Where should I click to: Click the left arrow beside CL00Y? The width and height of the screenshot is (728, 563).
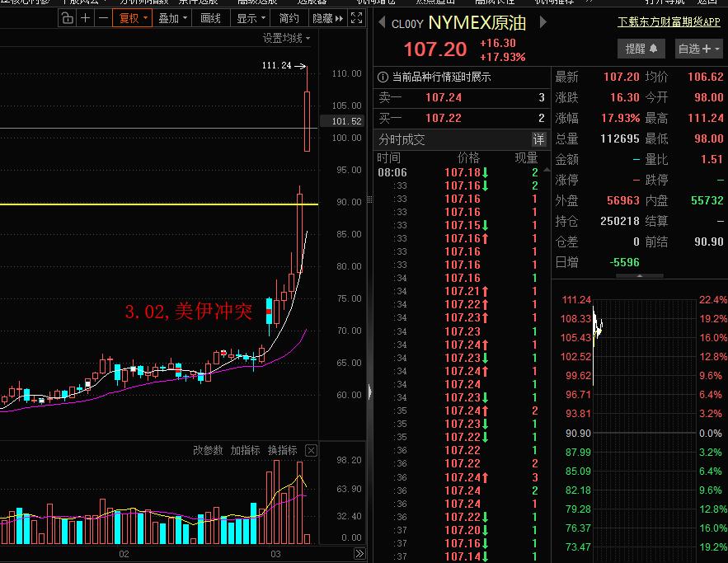[381, 24]
